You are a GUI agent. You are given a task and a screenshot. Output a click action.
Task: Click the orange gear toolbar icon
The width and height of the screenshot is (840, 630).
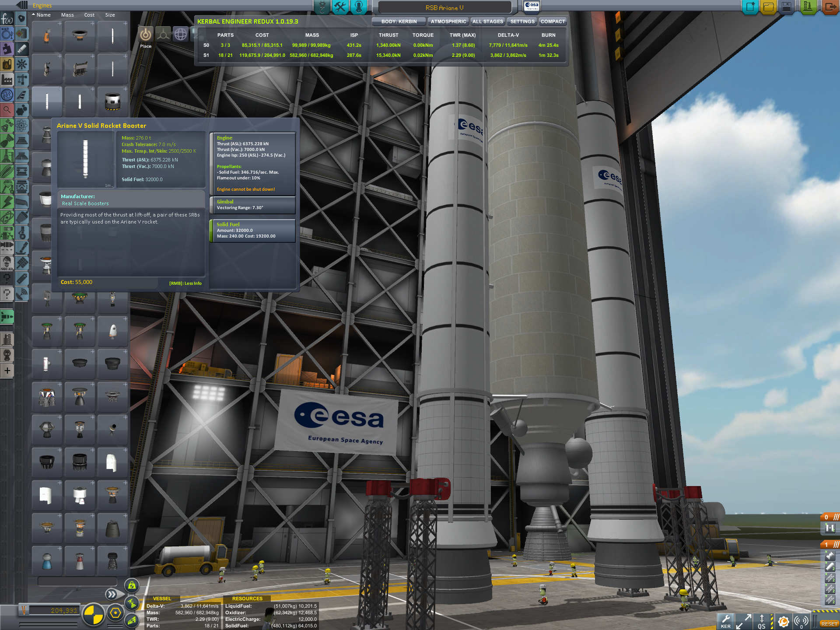pos(784,621)
